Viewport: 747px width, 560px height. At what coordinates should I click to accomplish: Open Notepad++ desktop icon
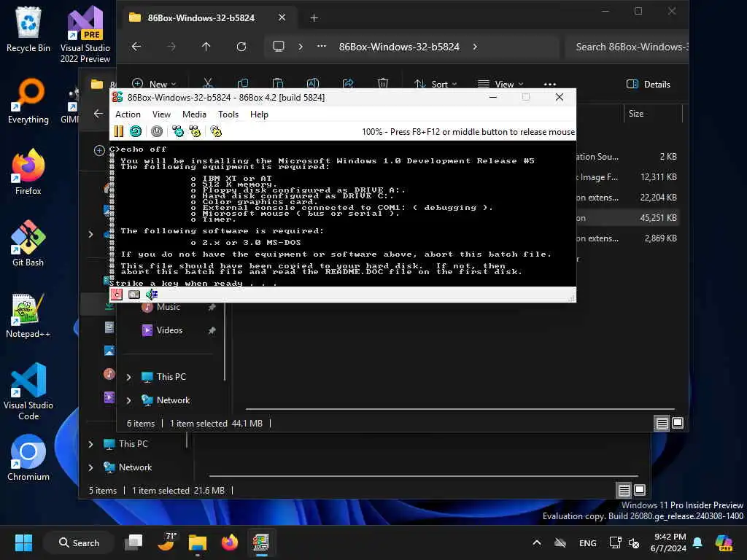(28, 315)
